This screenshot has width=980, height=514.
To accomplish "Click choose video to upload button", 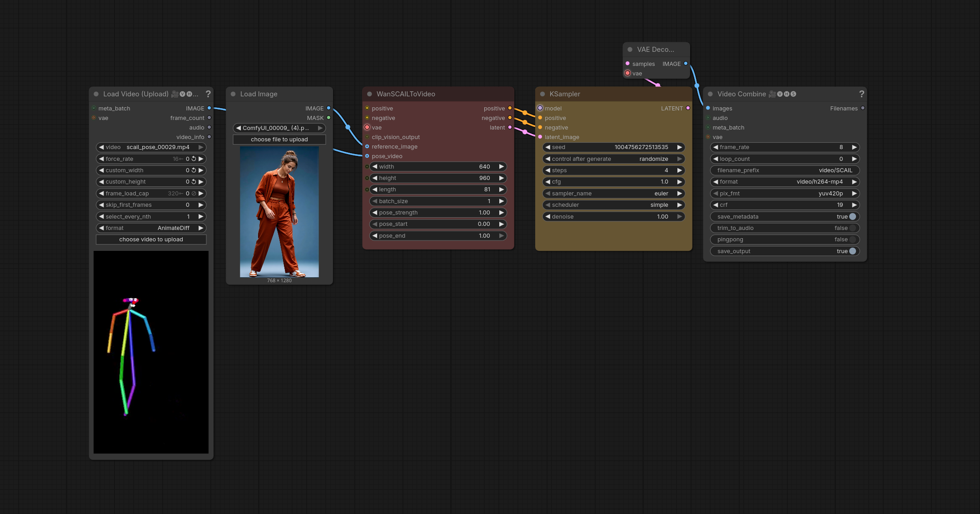I will [151, 240].
